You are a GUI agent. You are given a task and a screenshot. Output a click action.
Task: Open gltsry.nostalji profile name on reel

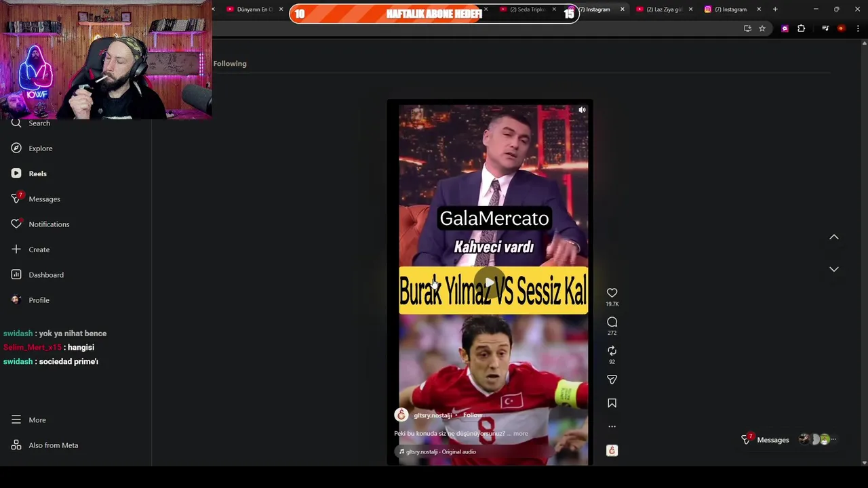(433, 415)
